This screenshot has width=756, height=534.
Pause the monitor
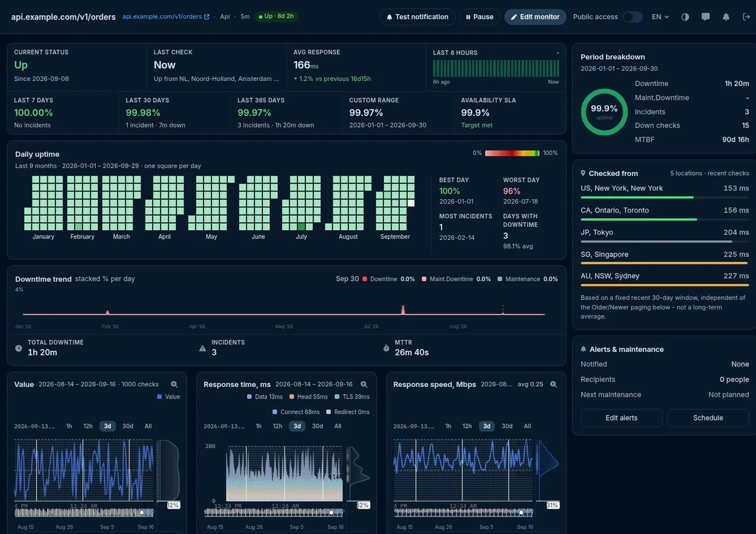(480, 17)
